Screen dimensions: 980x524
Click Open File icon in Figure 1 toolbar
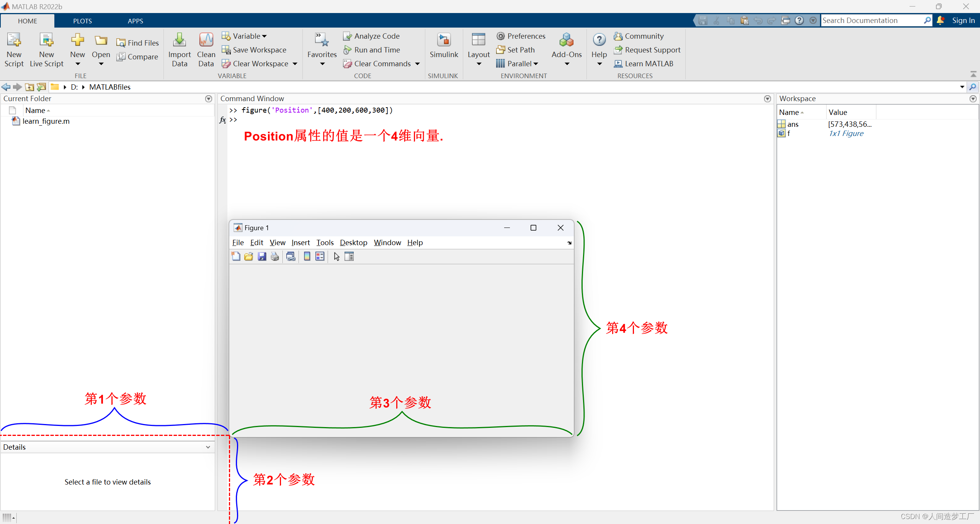point(249,257)
